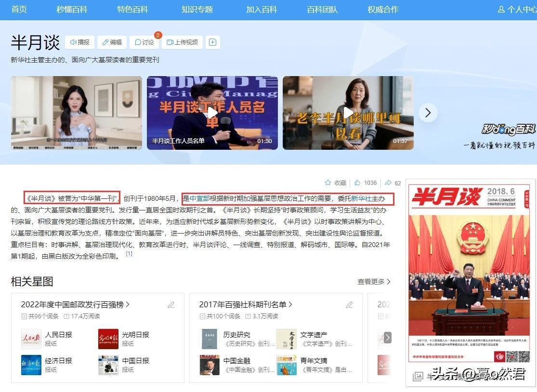Open 知识专题 navigation item
The height and width of the screenshot is (392, 537).
[197, 9]
